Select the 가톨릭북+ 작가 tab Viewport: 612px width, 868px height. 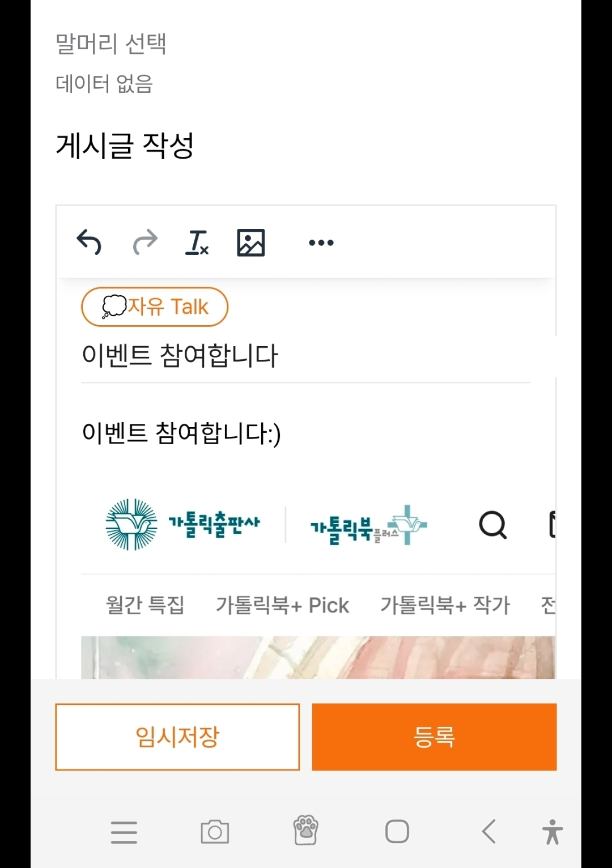pos(445,605)
